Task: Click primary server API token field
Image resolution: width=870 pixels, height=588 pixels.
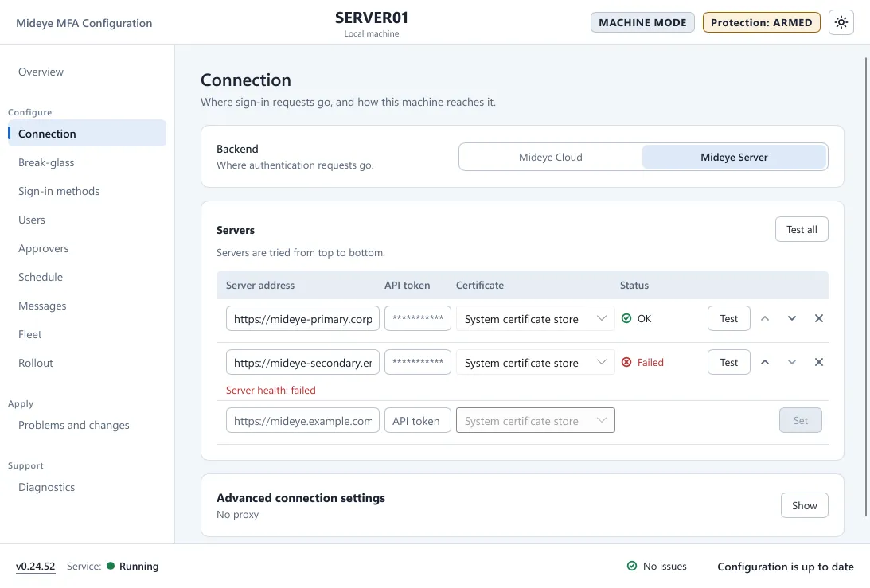Action: (x=417, y=319)
